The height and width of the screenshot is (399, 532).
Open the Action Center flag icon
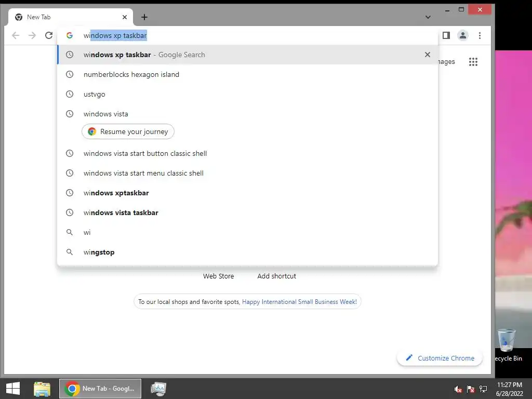(471, 389)
